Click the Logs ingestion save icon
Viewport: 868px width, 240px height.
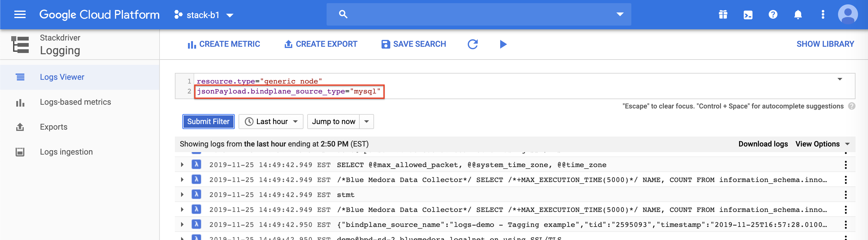pyautogui.click(x=20, y=152)
